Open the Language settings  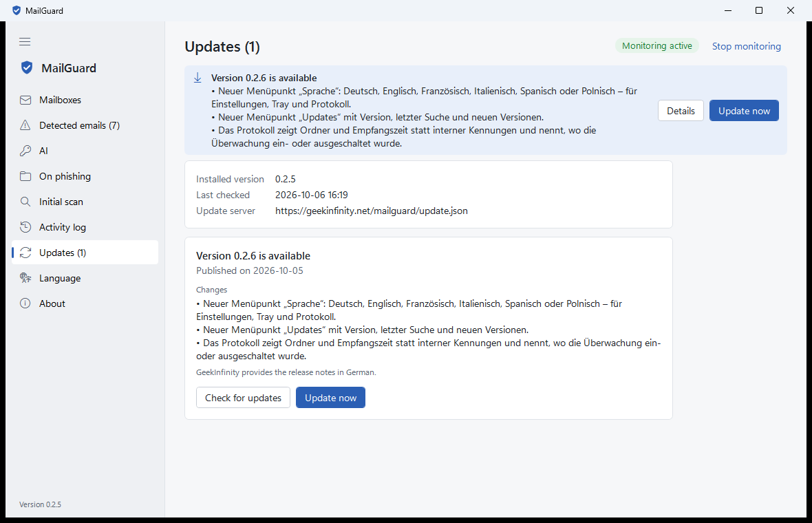point(85,278)
